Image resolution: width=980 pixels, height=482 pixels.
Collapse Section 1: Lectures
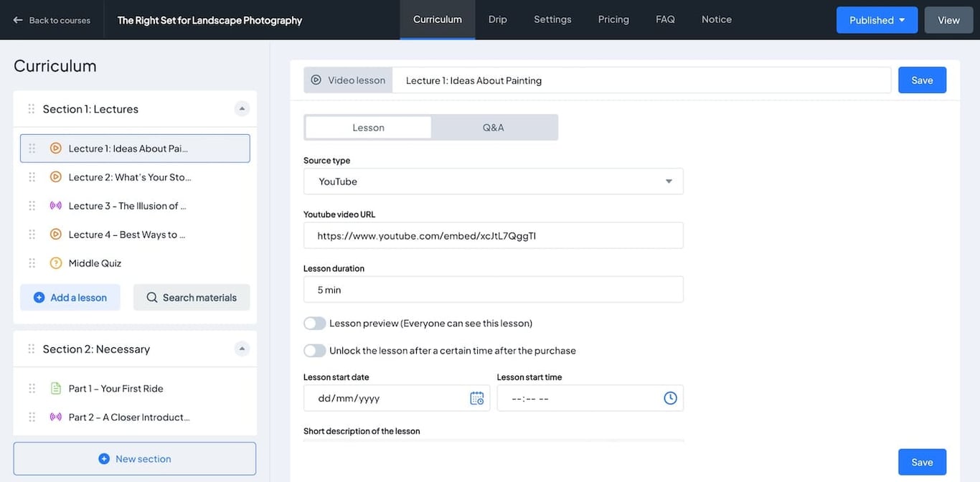pos(242,108)
